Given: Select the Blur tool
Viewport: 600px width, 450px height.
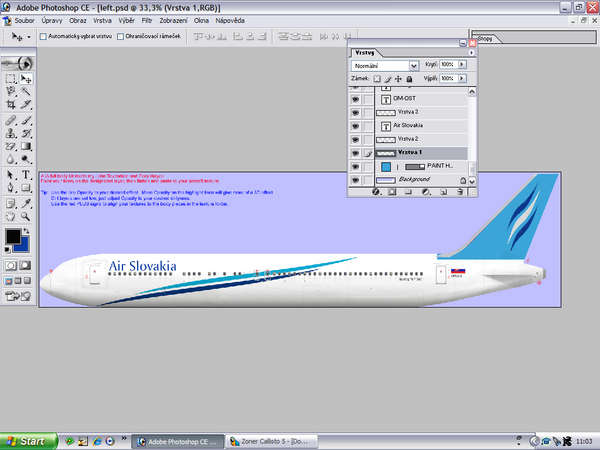Looking at the screenshot, I should tap(11, 159).
